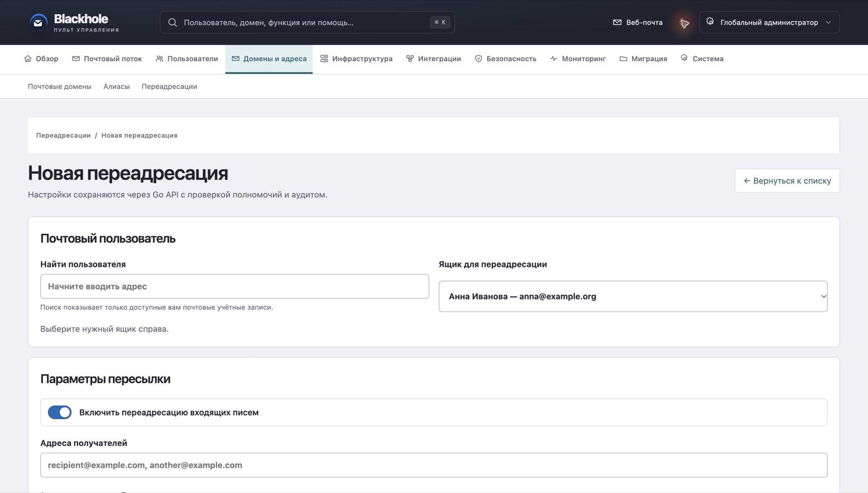Focus the Найти пользователя search field

pyautogui.click(x=234, y=286)
